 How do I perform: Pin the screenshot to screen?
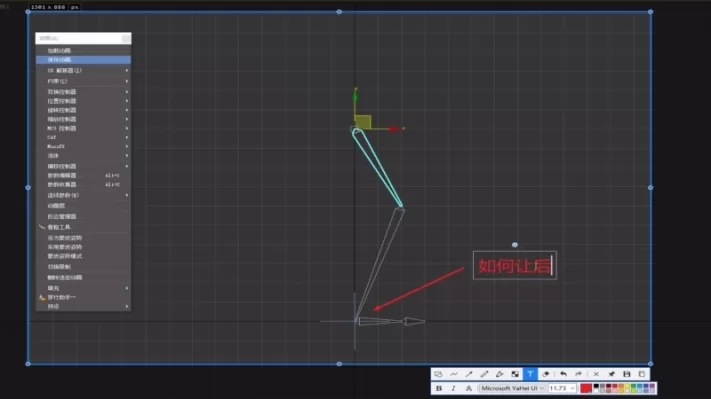pos(611,374)
